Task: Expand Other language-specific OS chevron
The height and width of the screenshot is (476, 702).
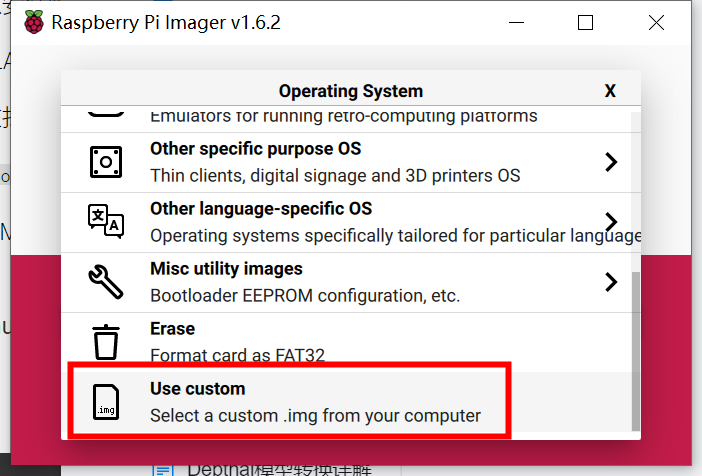Action: point(611,221)
